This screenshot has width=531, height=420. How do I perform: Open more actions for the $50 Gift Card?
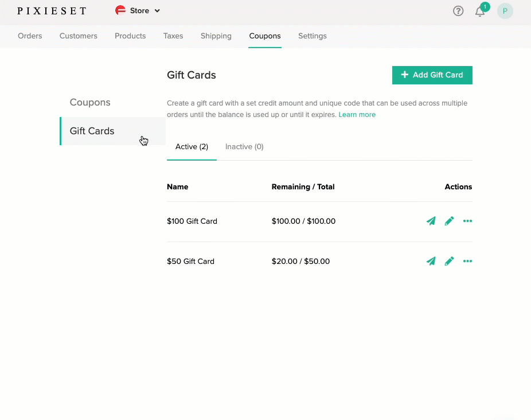coord(467,261)
